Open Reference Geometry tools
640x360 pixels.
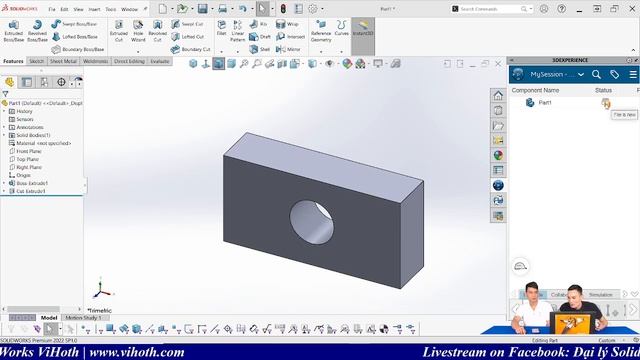point(321,31)
